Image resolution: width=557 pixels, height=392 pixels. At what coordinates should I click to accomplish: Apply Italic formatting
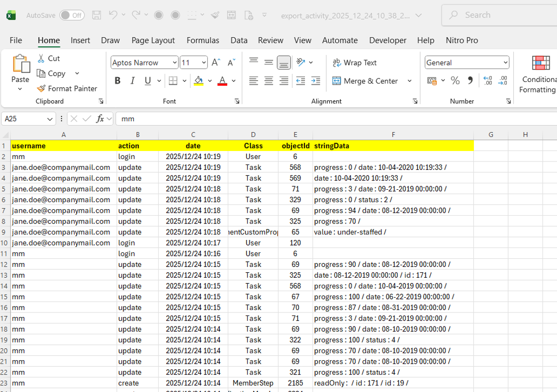point(132,81)
